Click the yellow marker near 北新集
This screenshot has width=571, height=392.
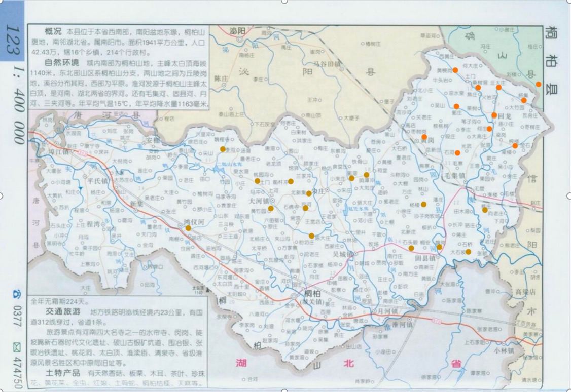tap(309, 193)
